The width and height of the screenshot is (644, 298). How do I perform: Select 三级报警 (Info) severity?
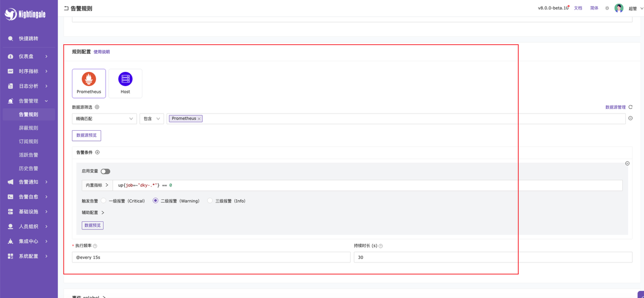210,201
